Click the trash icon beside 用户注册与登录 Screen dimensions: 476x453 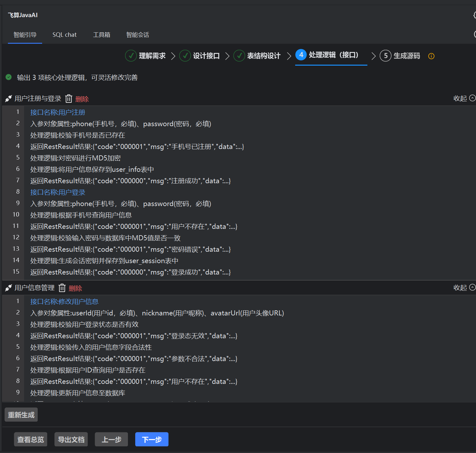(x=69, y=99)
